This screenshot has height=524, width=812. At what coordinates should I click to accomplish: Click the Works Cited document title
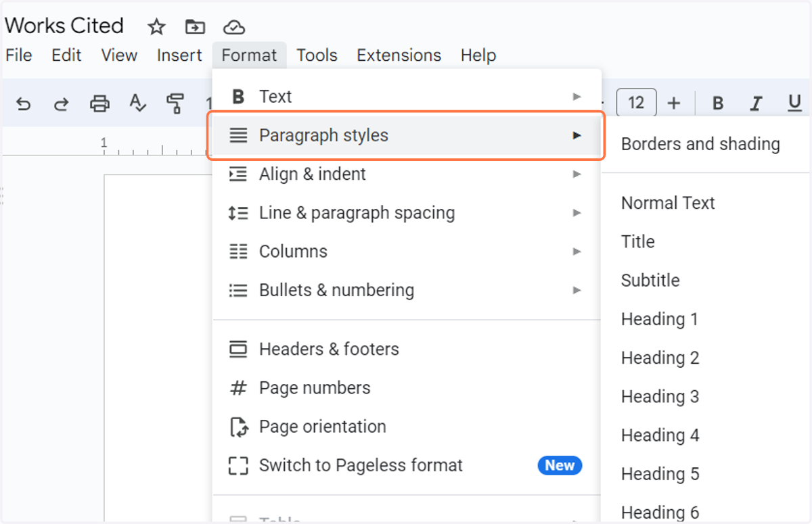click(x=64, y=26)
